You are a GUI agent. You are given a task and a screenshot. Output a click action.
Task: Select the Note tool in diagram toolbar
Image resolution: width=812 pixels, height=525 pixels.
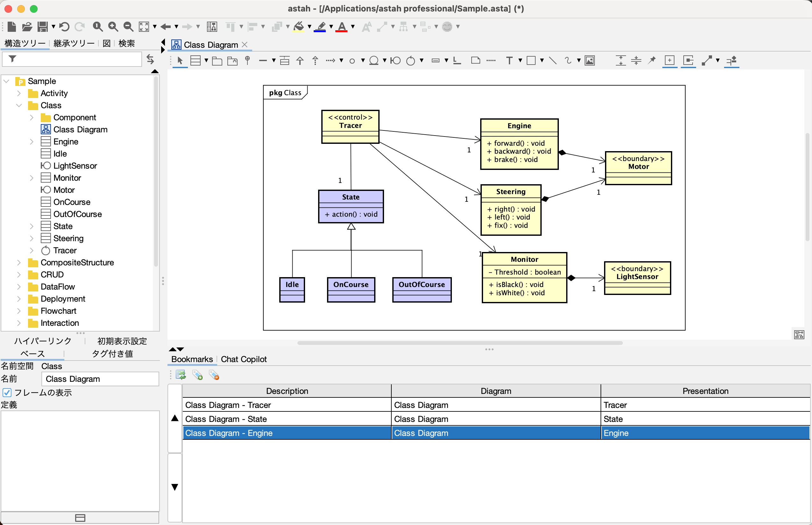tap(475, 61)
